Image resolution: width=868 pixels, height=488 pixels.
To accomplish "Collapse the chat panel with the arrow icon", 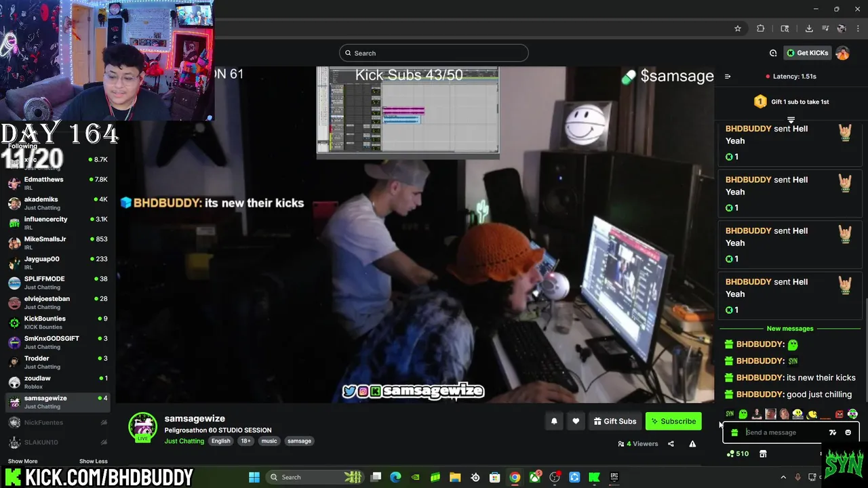I will [728, 77].
